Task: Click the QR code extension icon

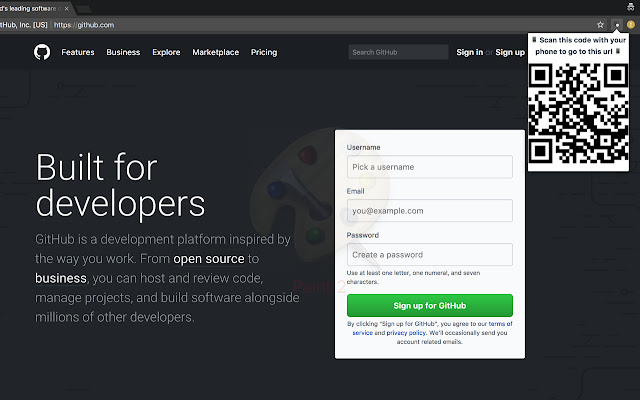Action: click(x=617, y=25)
